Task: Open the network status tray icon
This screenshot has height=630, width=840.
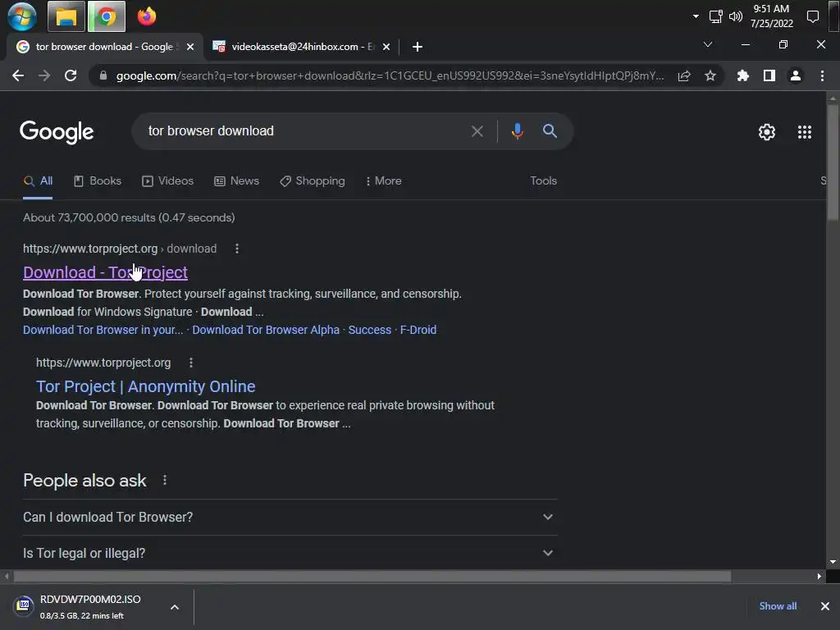Action: 715,16
